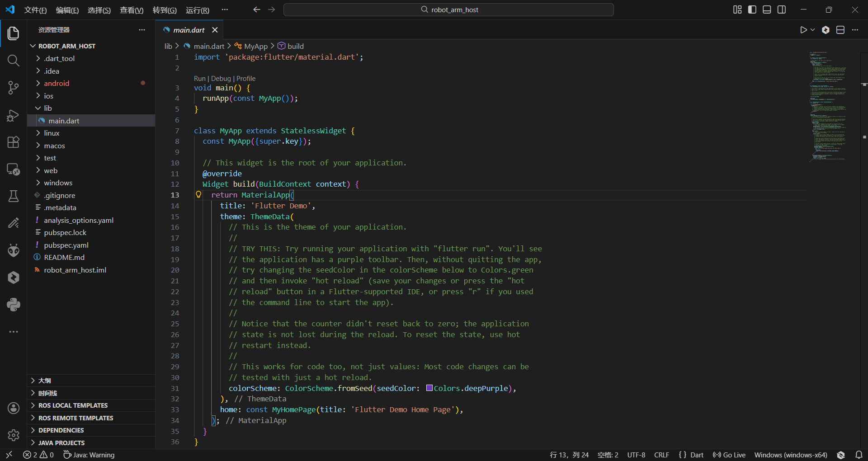Open Run and Debug view icon

(x=14, y=115)
